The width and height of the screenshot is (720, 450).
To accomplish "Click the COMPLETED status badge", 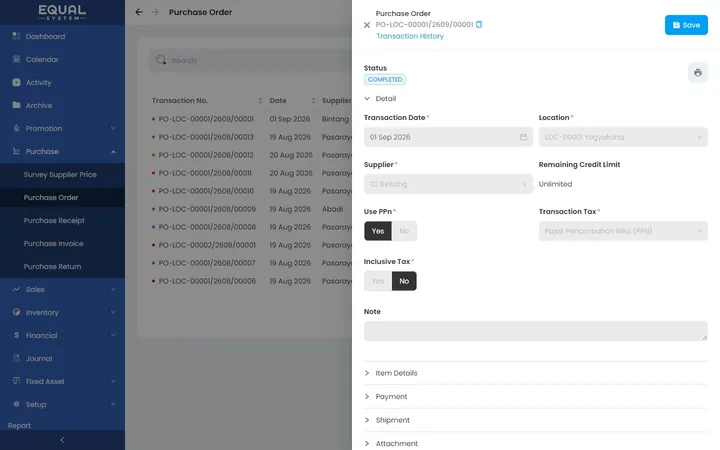I will point(385,79).
